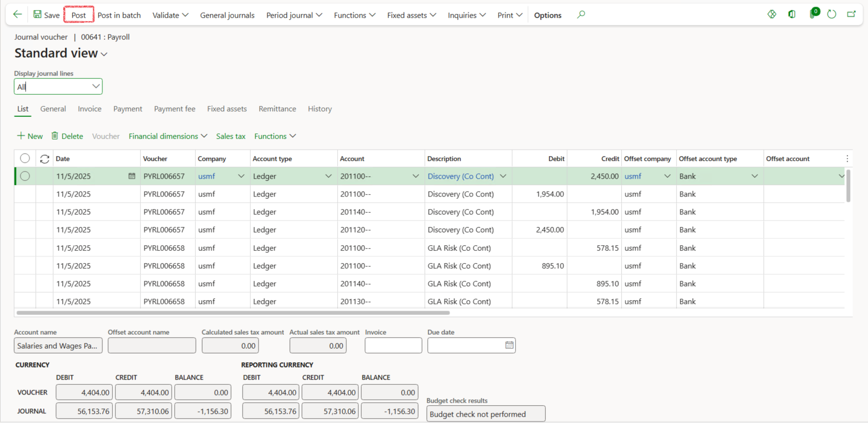The image size is (868, 423).
Task: Open form in new window icon
Action: coord(851,15)
